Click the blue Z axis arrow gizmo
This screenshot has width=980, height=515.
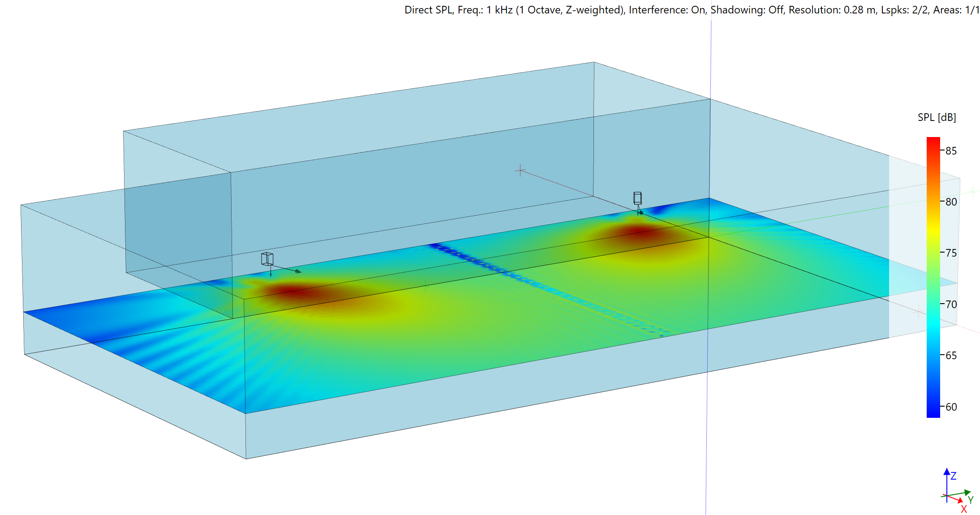tap(946, 472)
